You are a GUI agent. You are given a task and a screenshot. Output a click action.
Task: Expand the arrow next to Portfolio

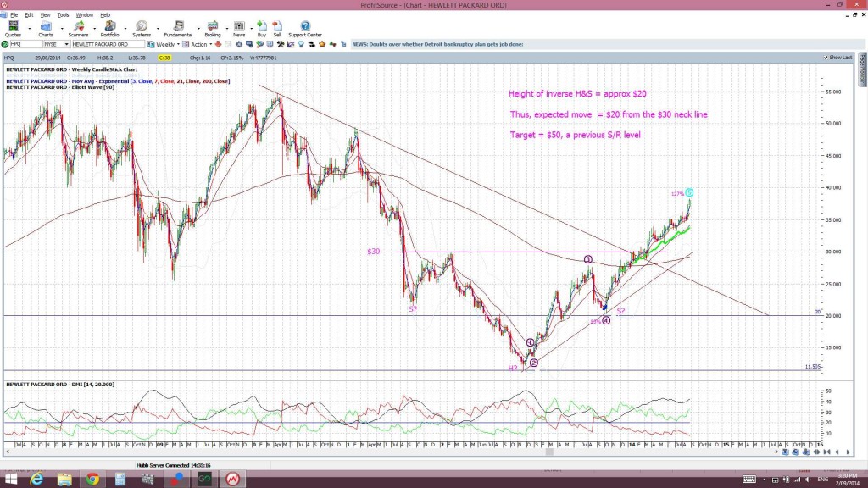[125, 28]
